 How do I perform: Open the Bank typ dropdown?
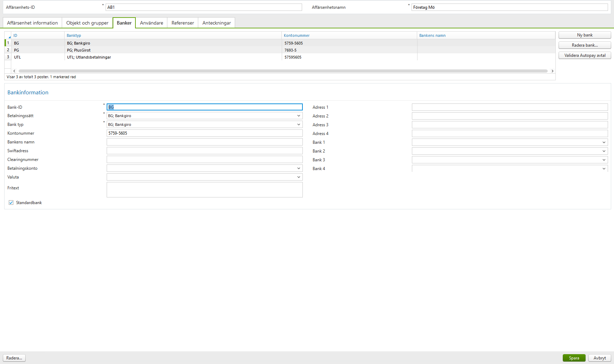[299, 124]
